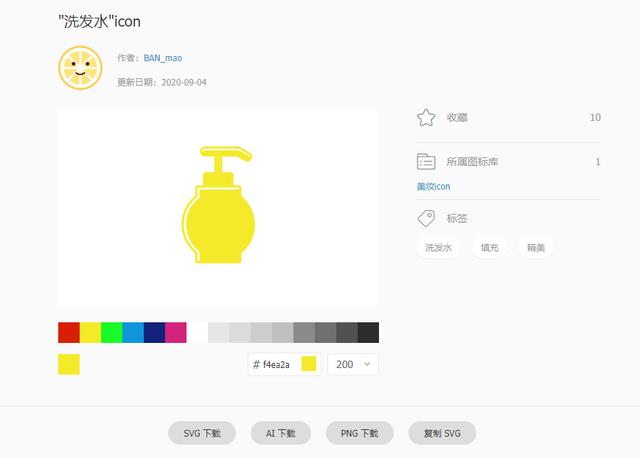640x458 pixels.
Task: Click the tag label icon
Action: point(426,218)
